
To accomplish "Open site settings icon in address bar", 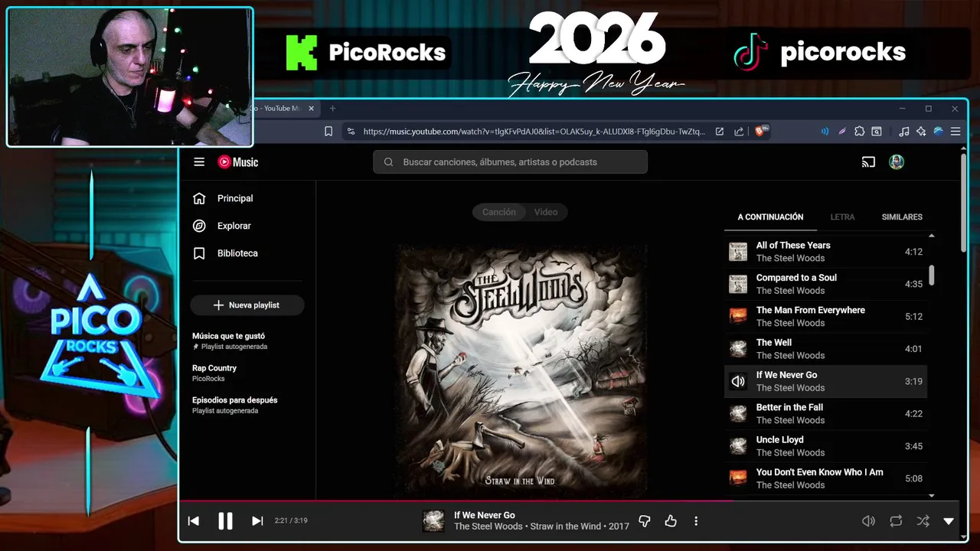I will [351, 132].
